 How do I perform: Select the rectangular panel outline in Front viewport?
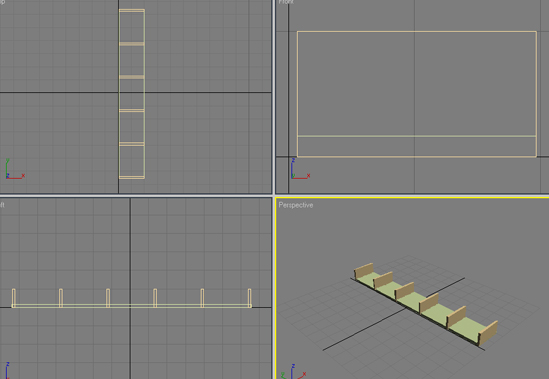pyautogui.click(x=417, y=94)
